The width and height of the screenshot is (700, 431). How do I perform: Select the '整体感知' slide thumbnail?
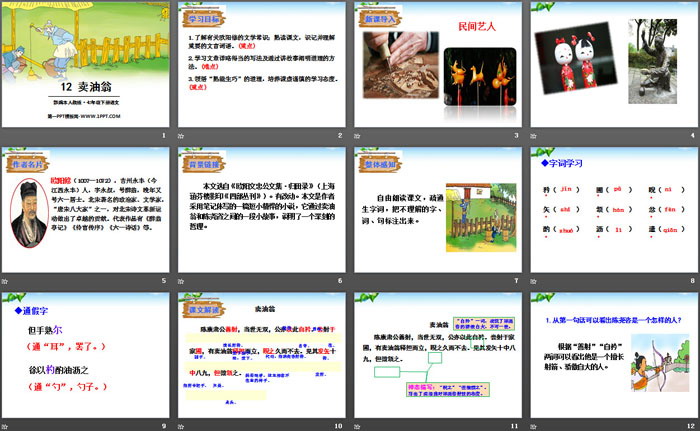point(438,210)
